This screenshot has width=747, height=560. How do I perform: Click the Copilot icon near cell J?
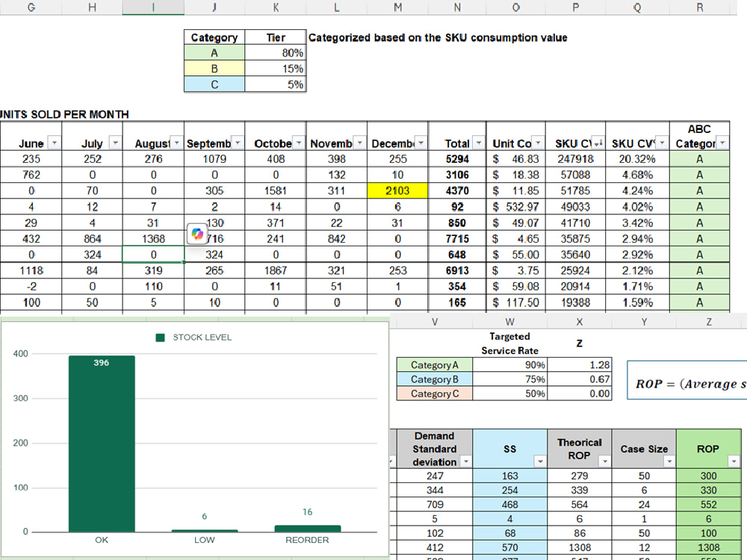tap(197, 234)
